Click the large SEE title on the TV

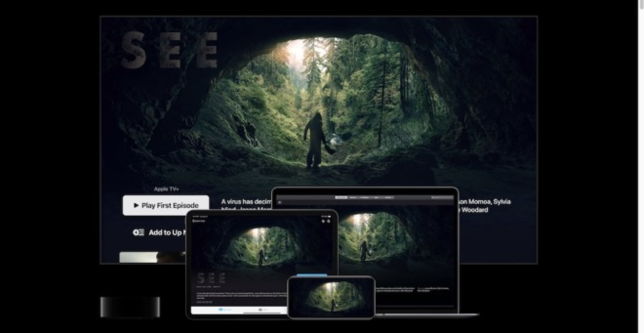tap(169, 50)
